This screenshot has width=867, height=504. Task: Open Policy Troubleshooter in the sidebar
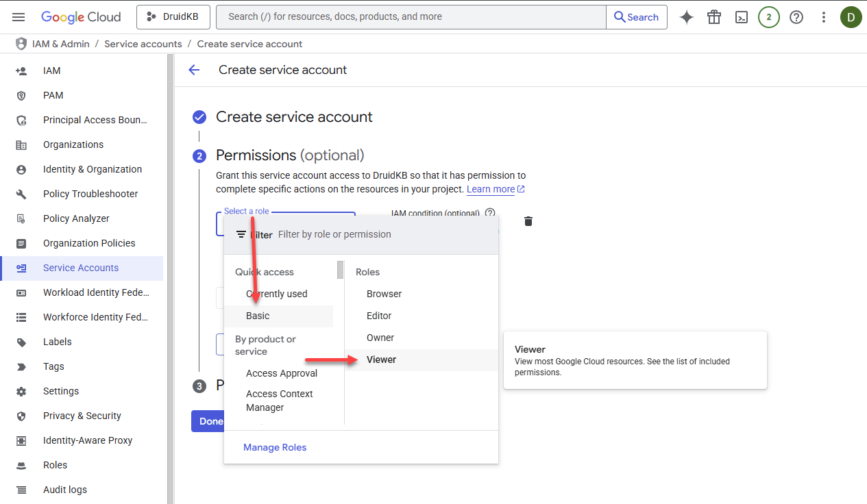click(x=90, y=194)
